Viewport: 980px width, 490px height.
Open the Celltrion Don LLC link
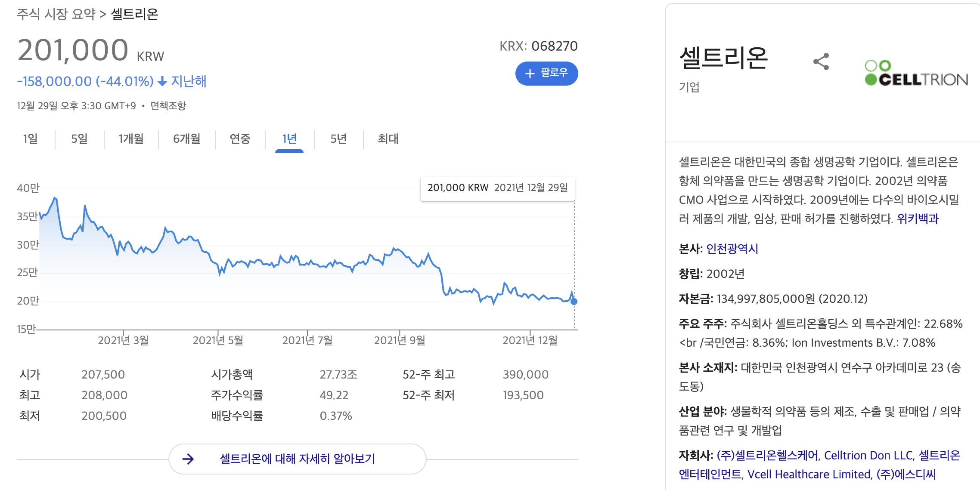(868, 455)
